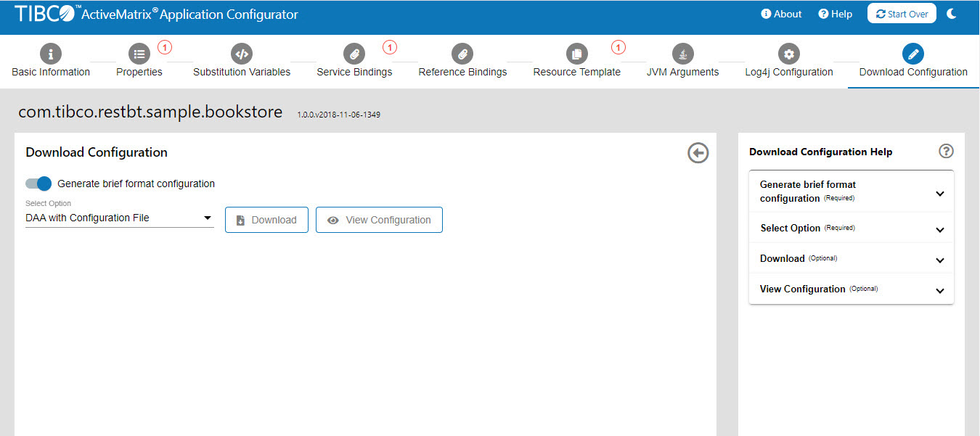
Task: Click the Download Configuration pencil icon
Action: click(913, 54)
